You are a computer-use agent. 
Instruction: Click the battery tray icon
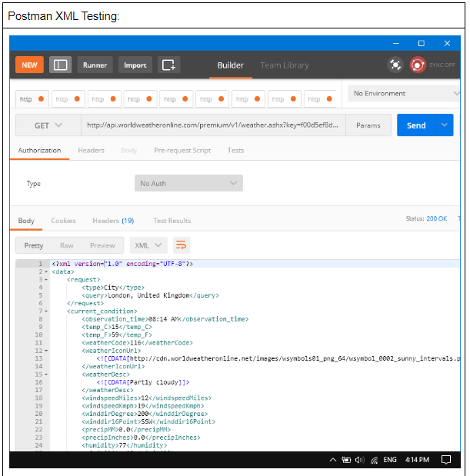(346, 460)
